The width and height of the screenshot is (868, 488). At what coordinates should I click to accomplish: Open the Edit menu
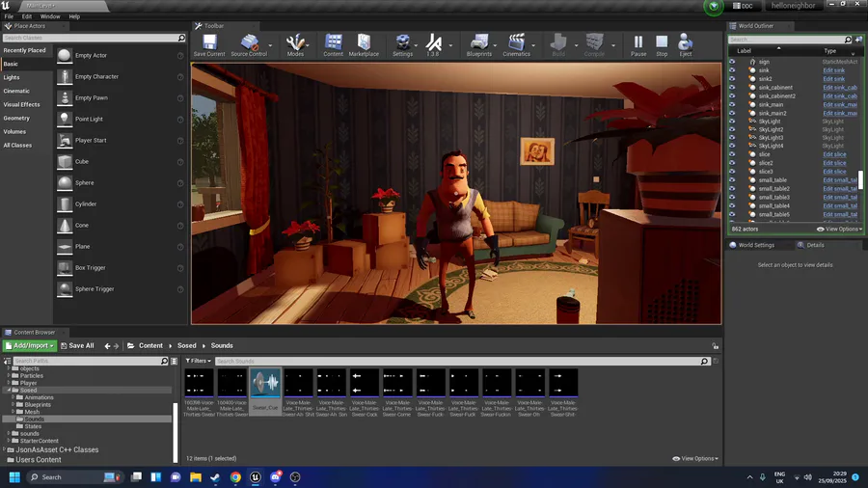pos(27,16)
